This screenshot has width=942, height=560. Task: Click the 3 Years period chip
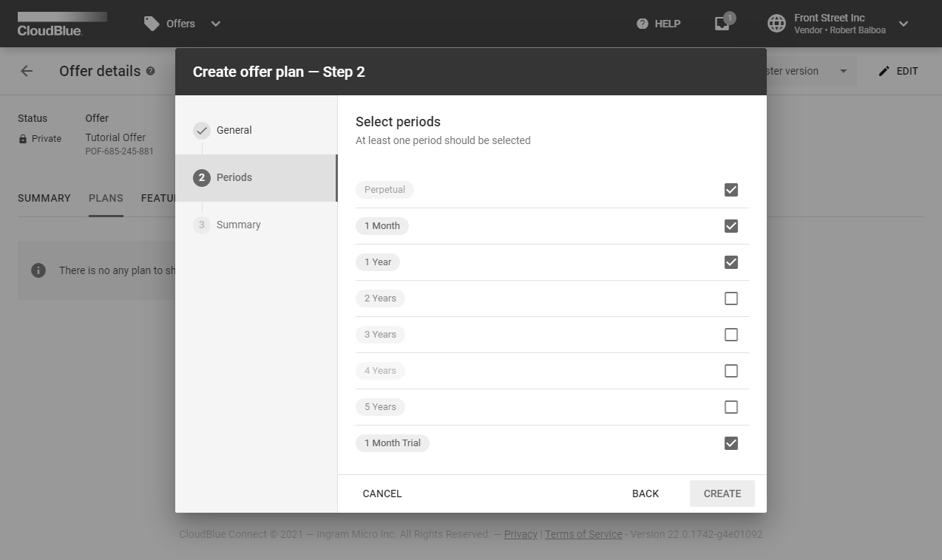click(380, 335)
